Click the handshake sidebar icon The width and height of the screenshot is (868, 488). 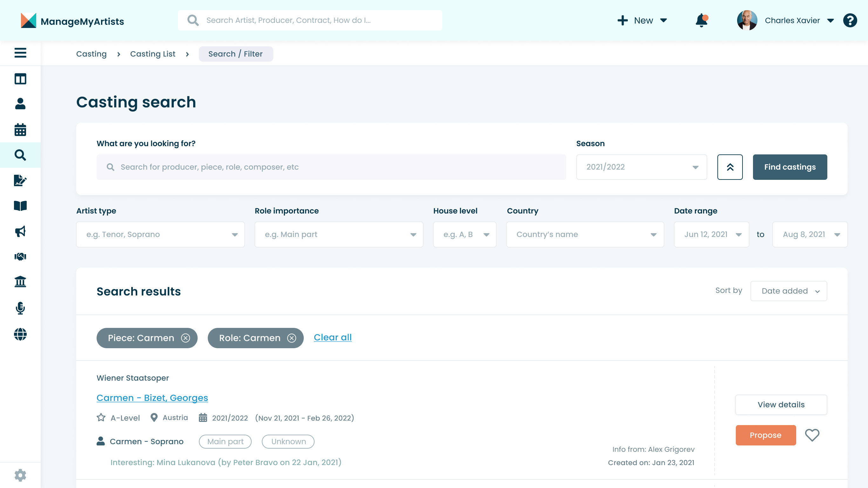pyautogui.click(x=20, y=256)
